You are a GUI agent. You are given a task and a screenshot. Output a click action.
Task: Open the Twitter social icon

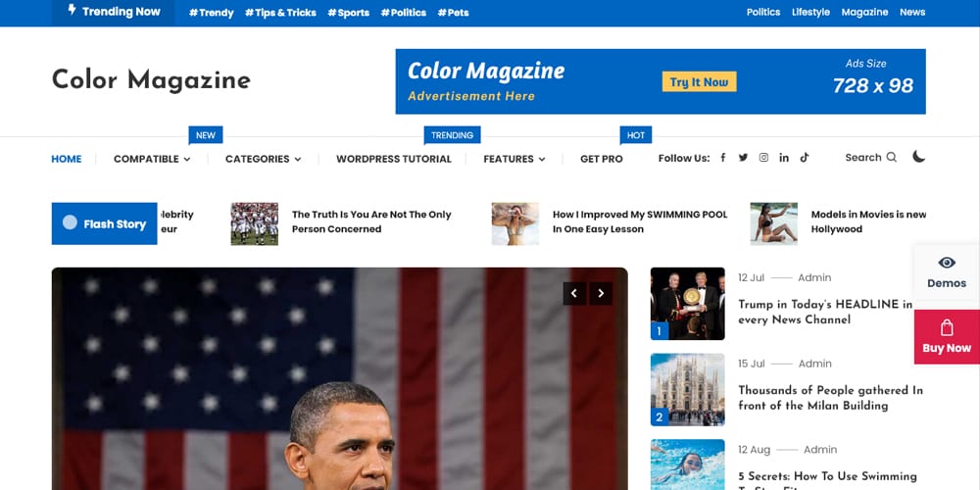click(743, 158)
